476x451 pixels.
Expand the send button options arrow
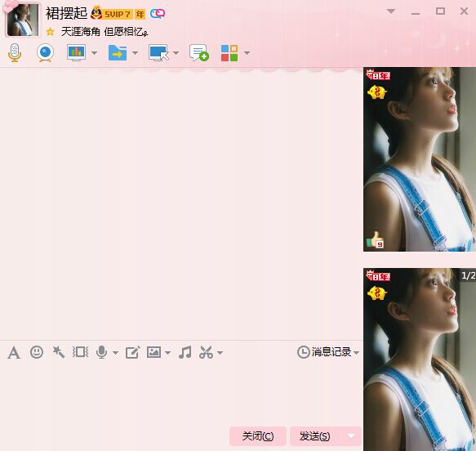[351, 436]
